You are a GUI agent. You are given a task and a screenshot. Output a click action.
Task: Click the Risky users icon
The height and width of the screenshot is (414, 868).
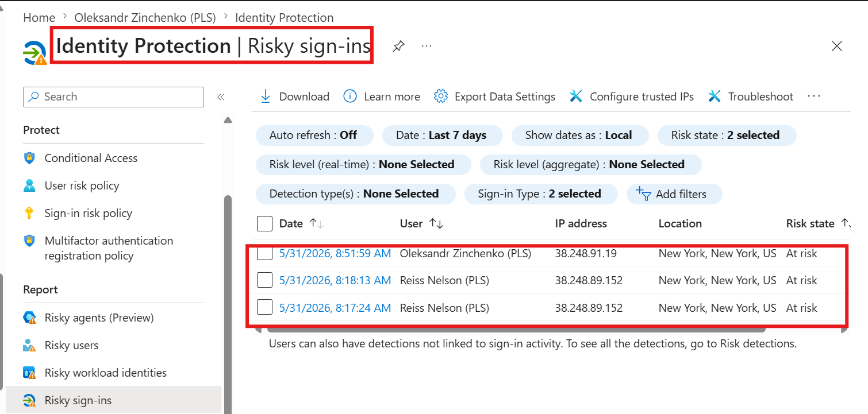(x=29, y=345)
